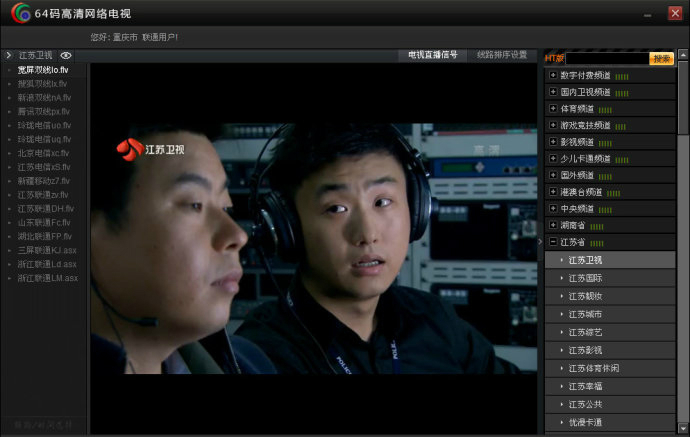
Task: Select the 优漫卡通 channel
Action: (x=610, y=422)
